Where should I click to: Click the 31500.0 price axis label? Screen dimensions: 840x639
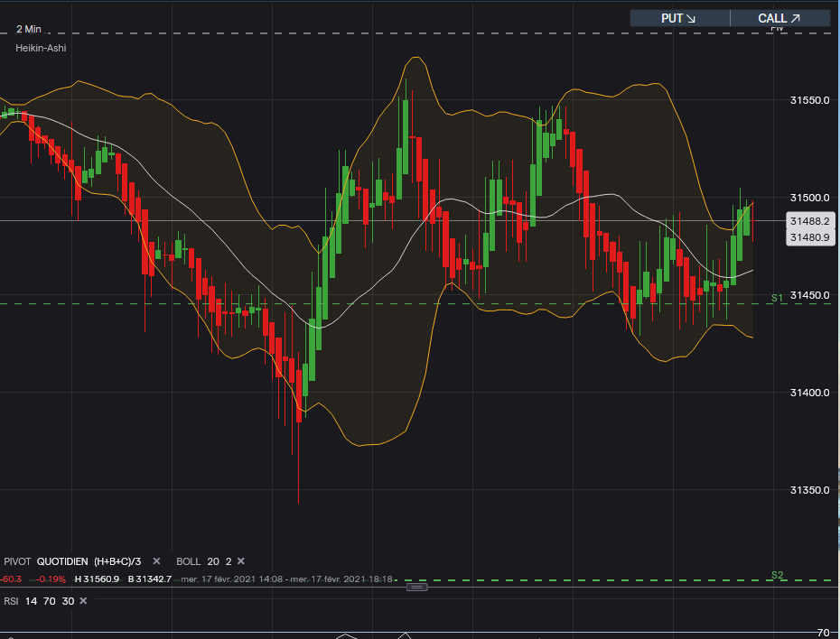[x=809, y=198]
